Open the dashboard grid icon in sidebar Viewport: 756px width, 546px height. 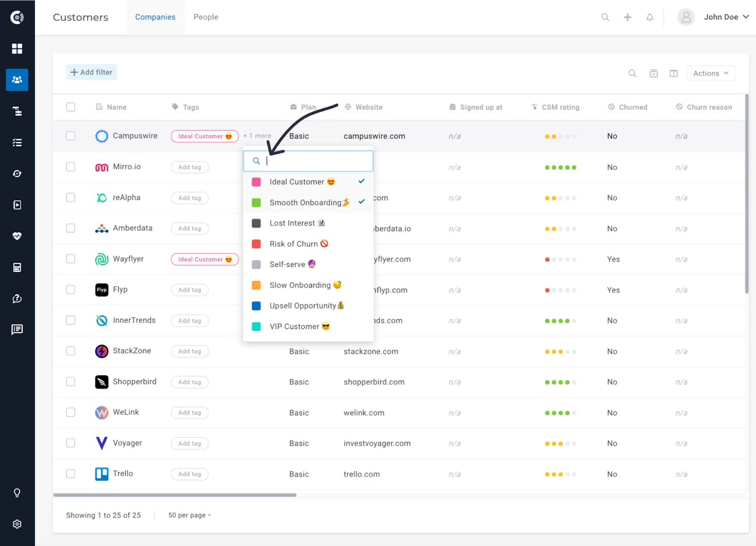[x=17, y=49]
